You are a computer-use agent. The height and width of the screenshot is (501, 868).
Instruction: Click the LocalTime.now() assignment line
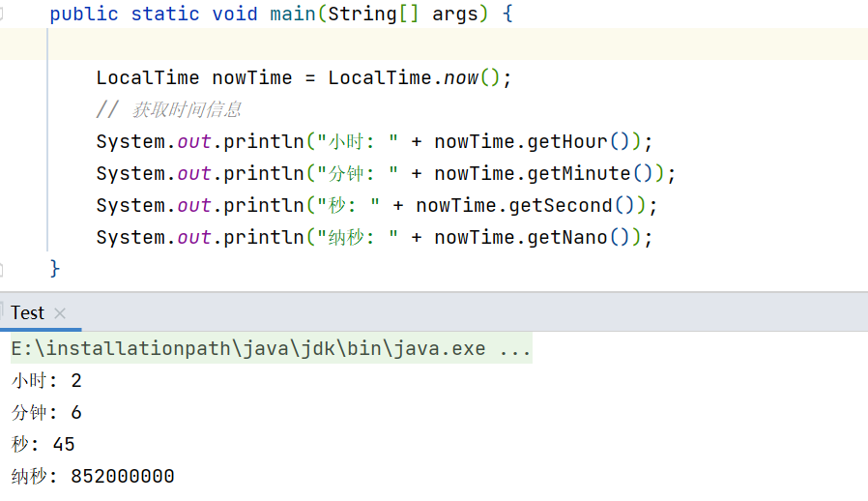coord(304,77)
